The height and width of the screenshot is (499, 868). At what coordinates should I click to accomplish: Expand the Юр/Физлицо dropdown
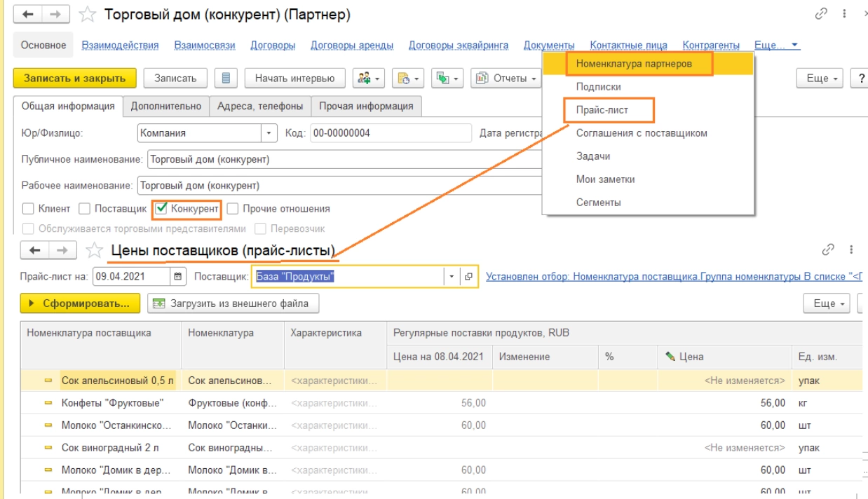point(269,132)
